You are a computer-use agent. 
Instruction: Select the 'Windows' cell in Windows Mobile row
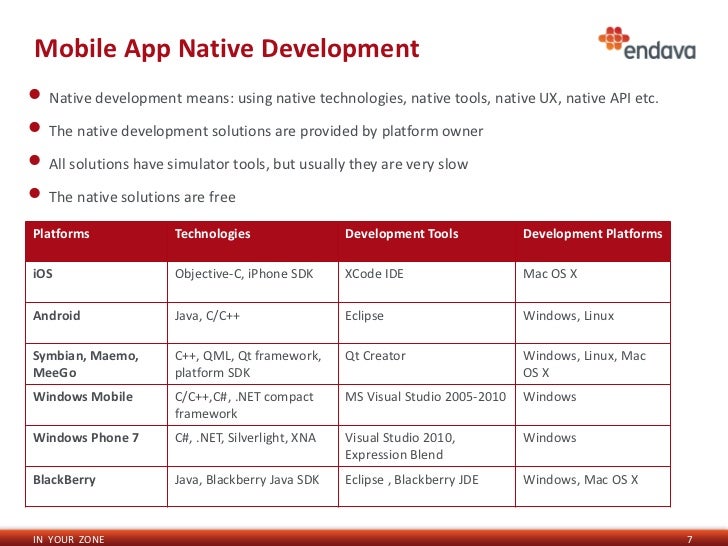tap(593, 404)
